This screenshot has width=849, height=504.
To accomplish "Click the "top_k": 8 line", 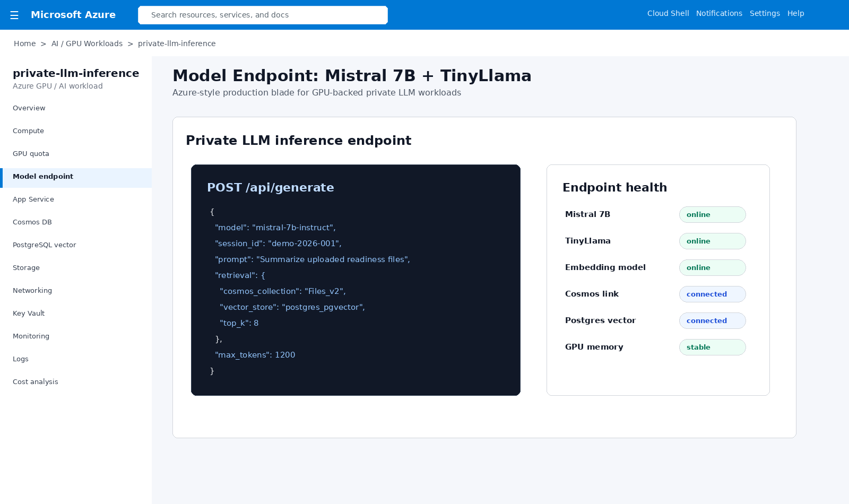I will (x=239, y=323).
